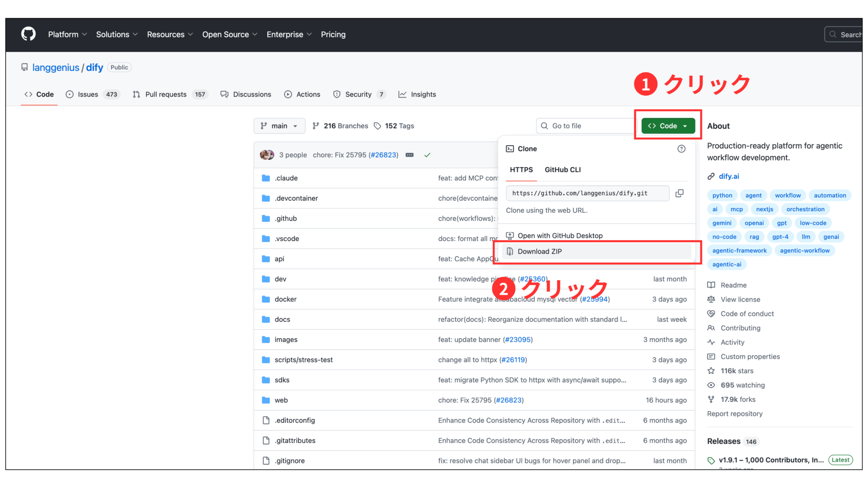The image size is (868, 488).
Task: Click the GitHub home logo
Action: pyautogui.click(x=28, y=34)
